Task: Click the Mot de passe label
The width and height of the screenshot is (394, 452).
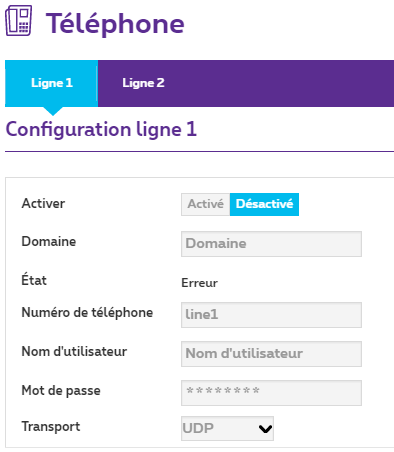Action: [x=61, y=391]
